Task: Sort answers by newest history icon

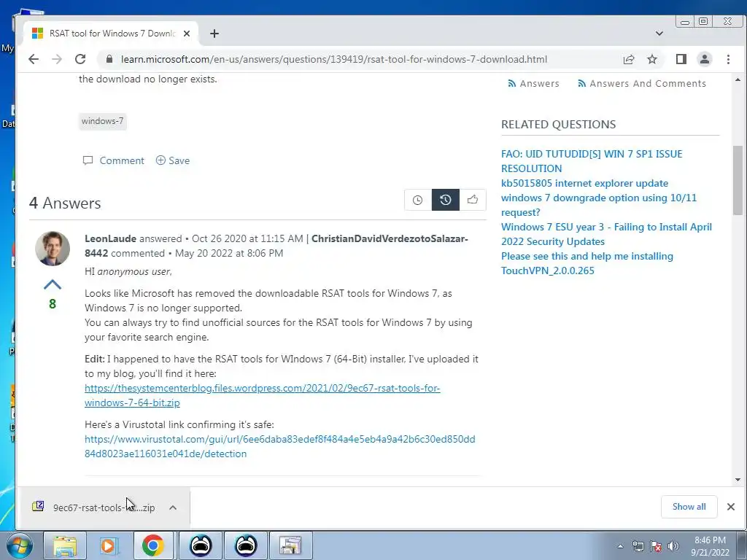Action: click(446, 200)
